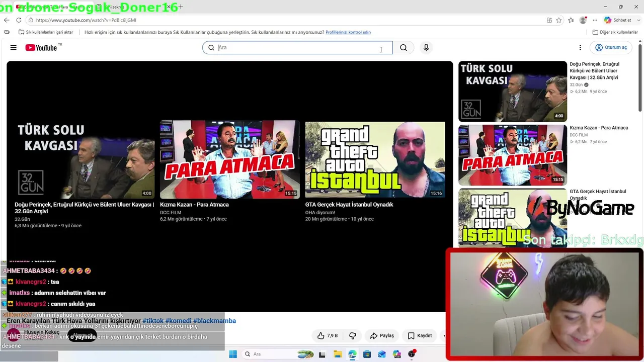Open Edge settings and more menu

click(595, 20)
